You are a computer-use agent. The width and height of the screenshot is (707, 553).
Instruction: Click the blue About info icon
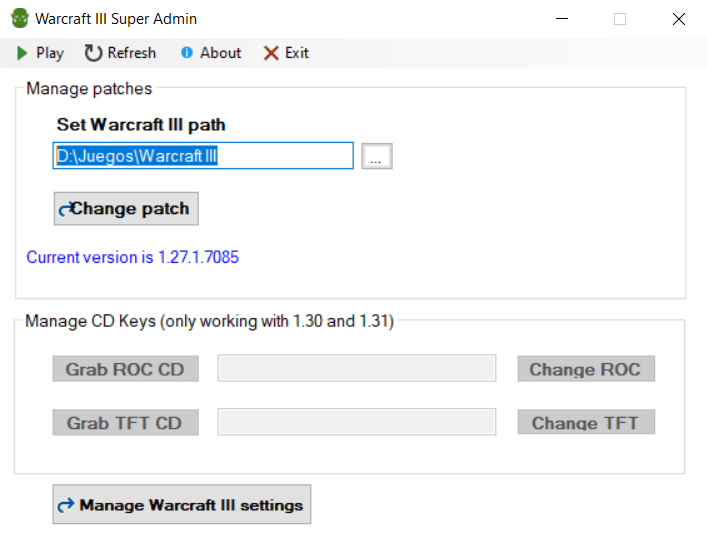click(x=187, y=53)
